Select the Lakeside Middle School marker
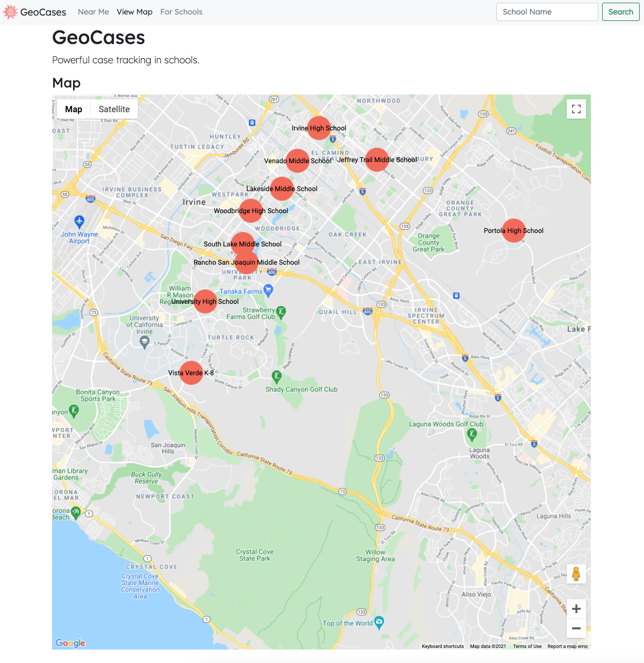 (x=282, y=189)
